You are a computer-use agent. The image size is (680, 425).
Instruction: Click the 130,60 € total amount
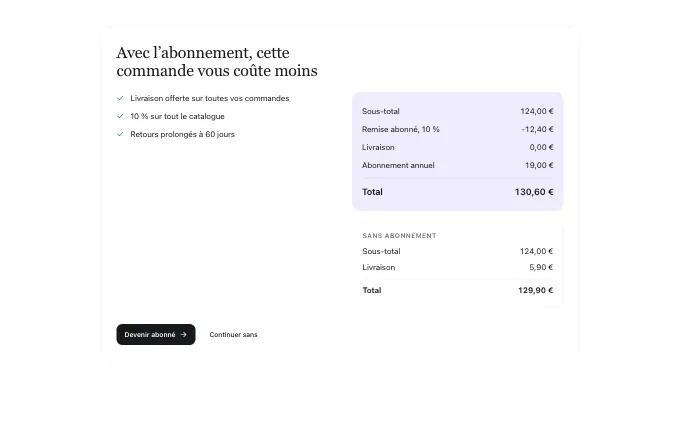pos(534,192)
